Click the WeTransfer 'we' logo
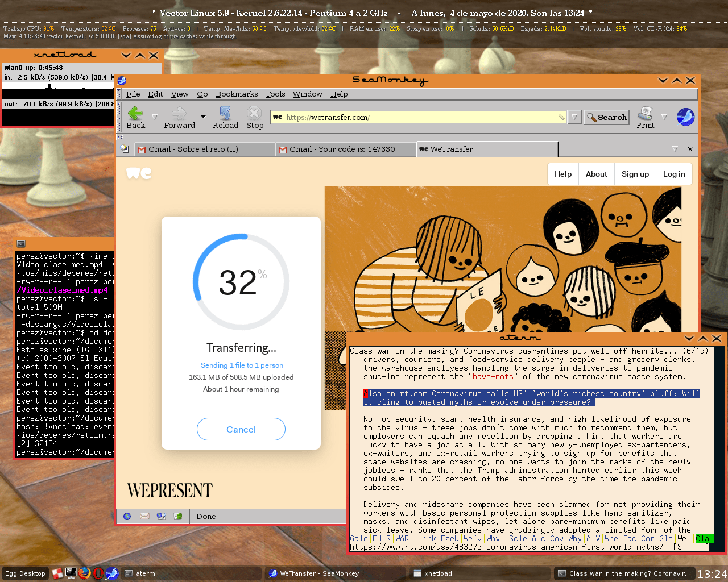This screenshot has height=582, width=728. [x=139, y=173]
